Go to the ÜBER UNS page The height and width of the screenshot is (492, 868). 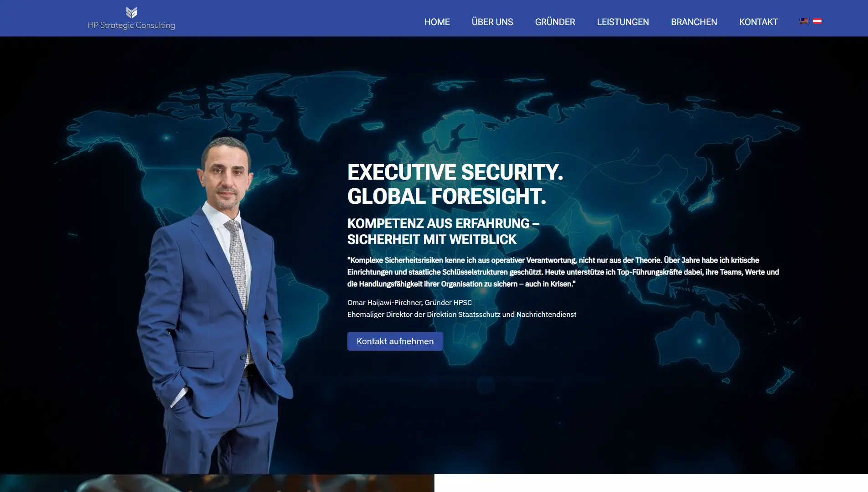point(492,22)
